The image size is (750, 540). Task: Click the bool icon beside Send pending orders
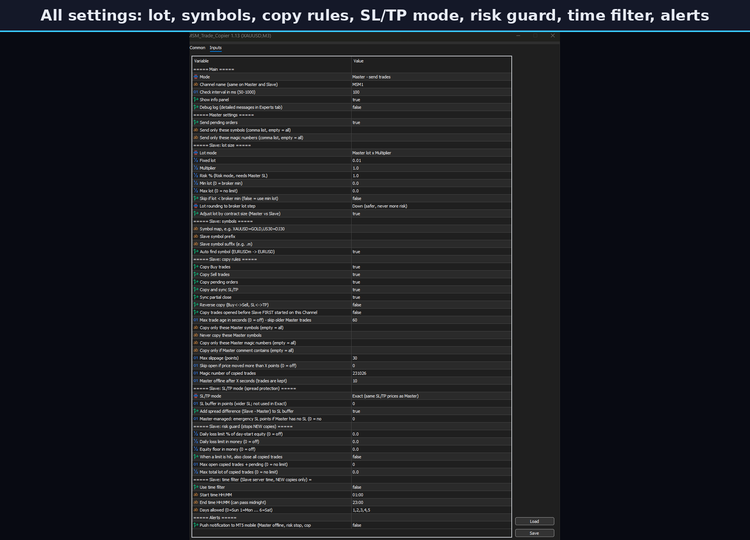pos(196,122)
